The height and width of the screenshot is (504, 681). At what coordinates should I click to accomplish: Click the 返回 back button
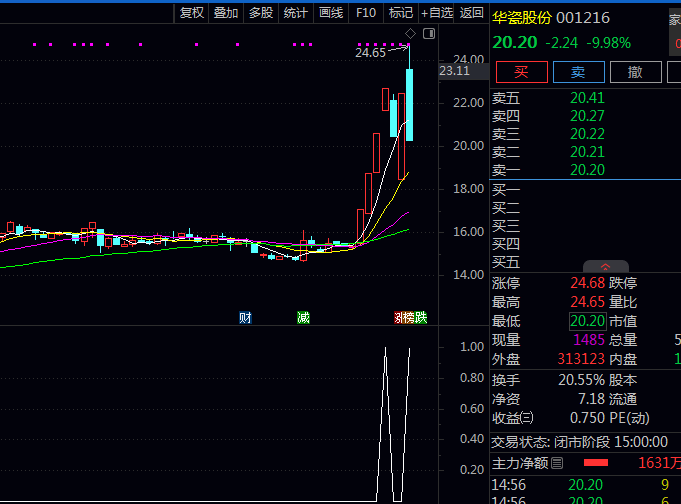coord(471,13)
